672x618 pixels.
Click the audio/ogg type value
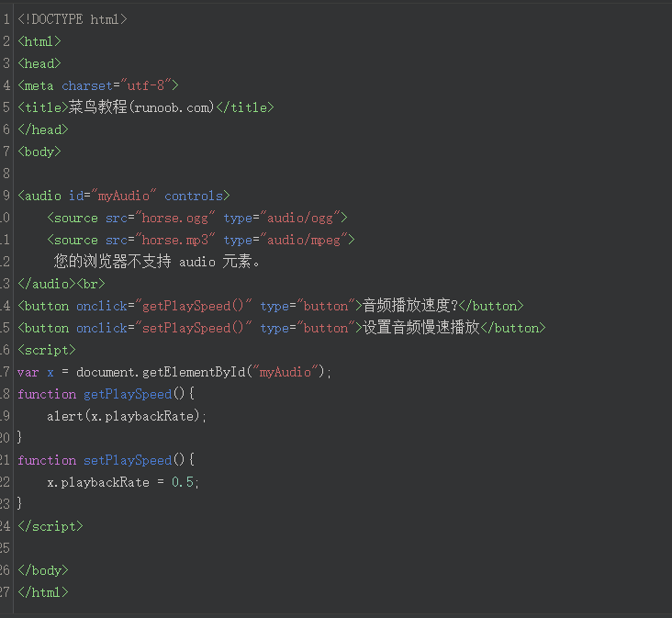pyautogui.click(x=300, y=218)
